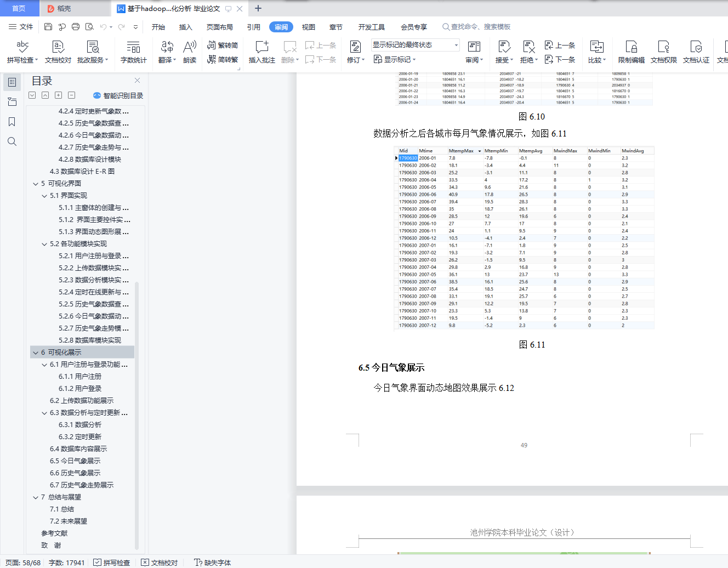This screenshot has width=728, height=568.
Task: Open the 拼写检查 spell check tool
Action: [x=22, y=52]
